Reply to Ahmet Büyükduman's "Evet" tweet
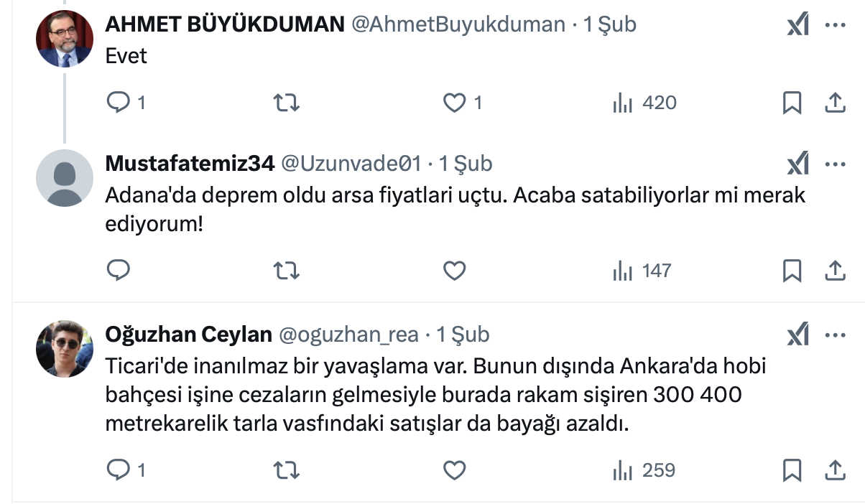This screenshot has height=504, width=865. click(119, 103)
